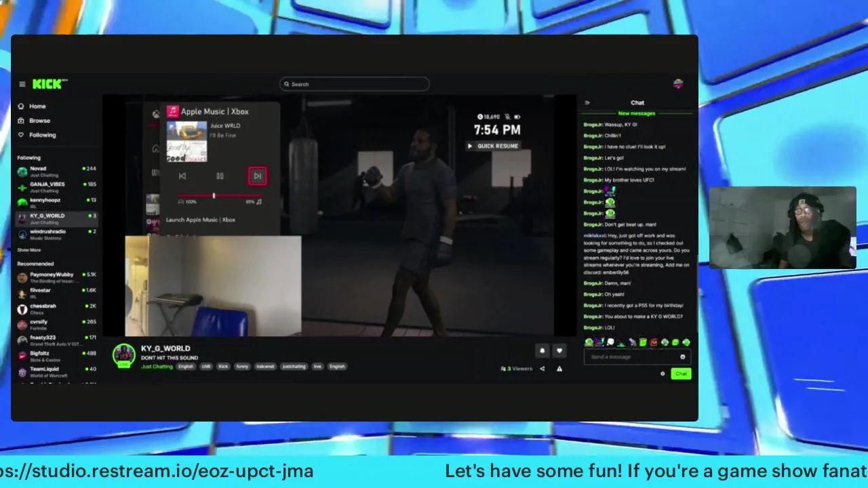The width and height of the screenshot is (868, 488).
Task: Click the chill tag
Action: tap(205, 367)
